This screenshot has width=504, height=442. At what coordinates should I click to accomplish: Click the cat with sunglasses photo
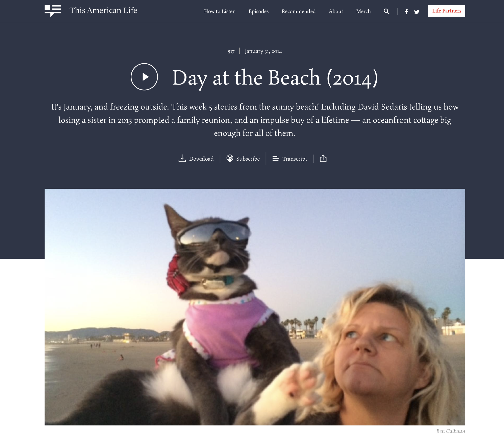pos(255,307)
